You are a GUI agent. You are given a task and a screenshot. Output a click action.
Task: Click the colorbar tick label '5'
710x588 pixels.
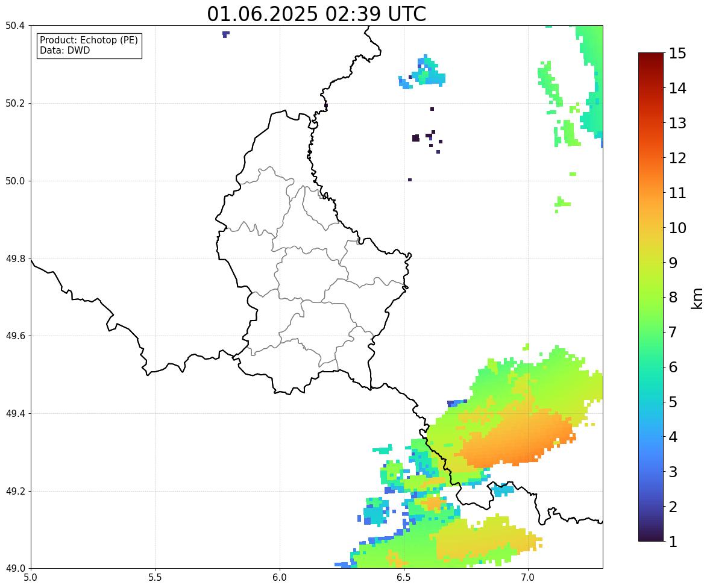(x=673, y=402)
